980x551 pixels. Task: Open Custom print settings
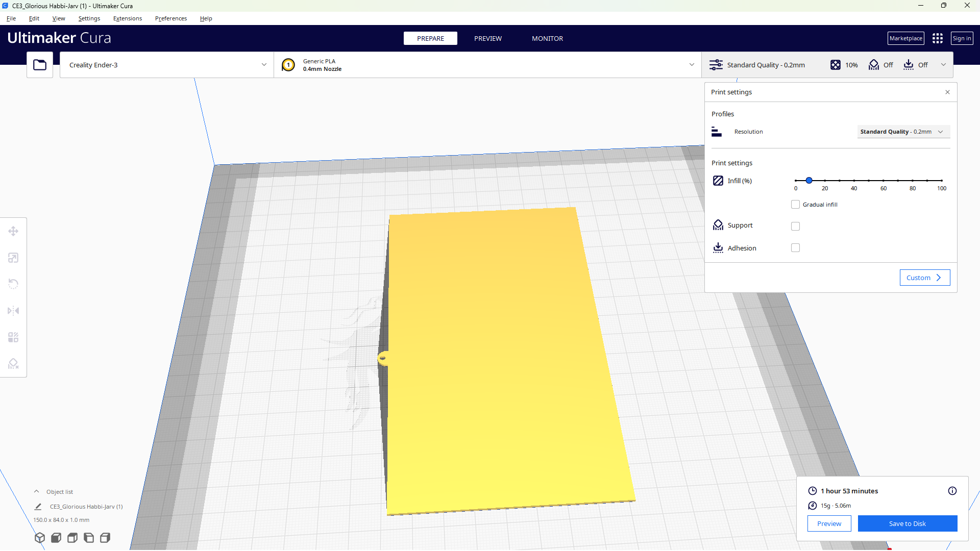tap(924, 278)
